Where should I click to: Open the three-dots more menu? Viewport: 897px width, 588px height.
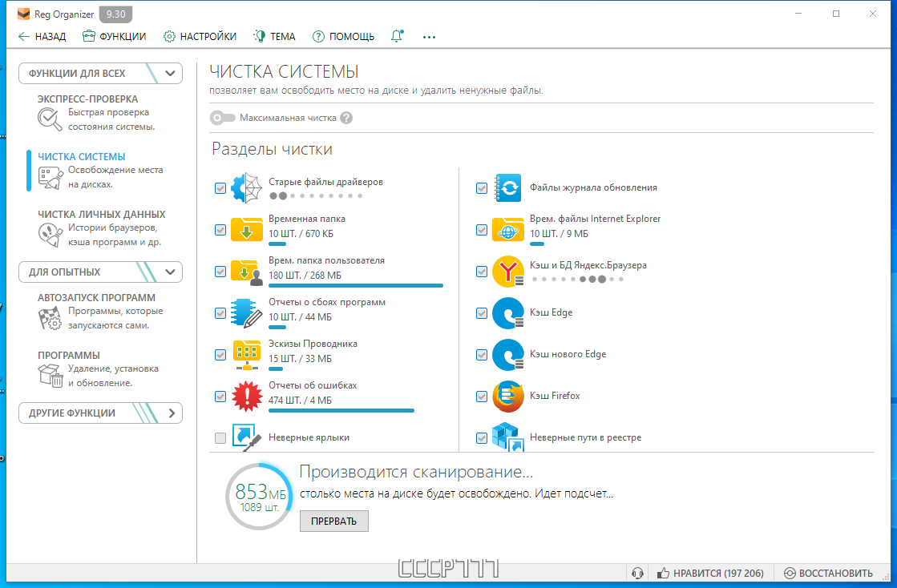coord(429,37)
